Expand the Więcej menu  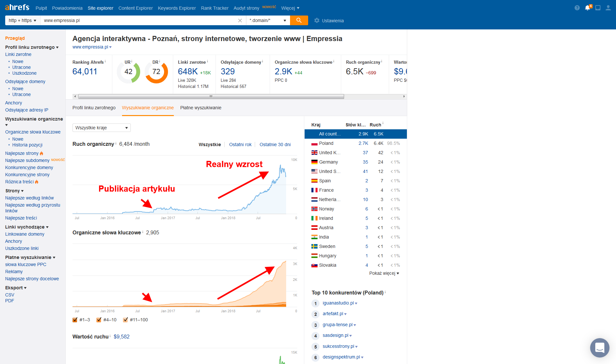tap(290, 8)
